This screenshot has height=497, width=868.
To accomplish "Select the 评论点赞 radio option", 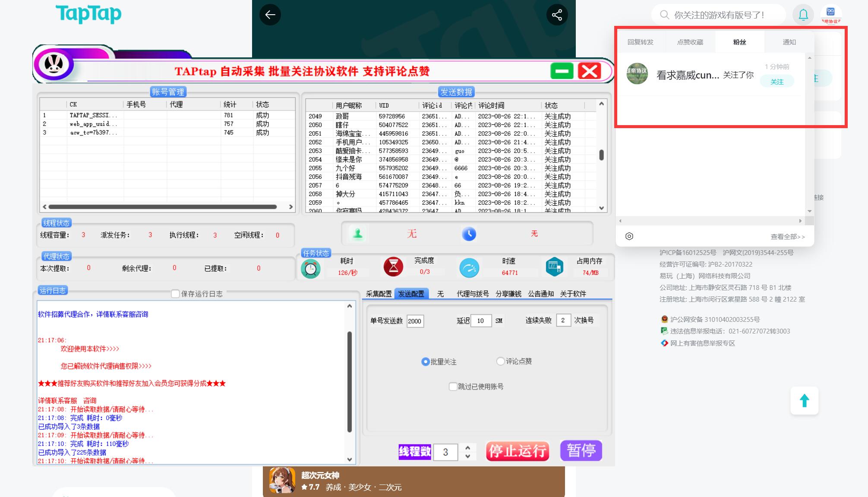I will tap(500, 361).
